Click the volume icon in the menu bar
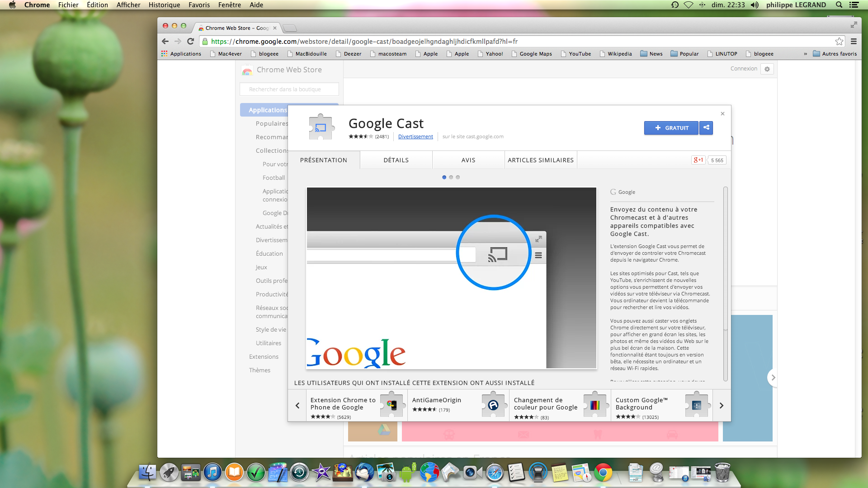868x488 pixels. point(755,5)
